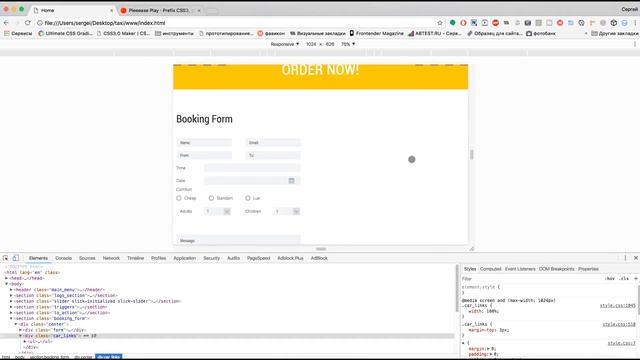This screenshot has width=640, height=360.
Task: Click the viewport corner resize handle
Action: [x=471, y=249]
